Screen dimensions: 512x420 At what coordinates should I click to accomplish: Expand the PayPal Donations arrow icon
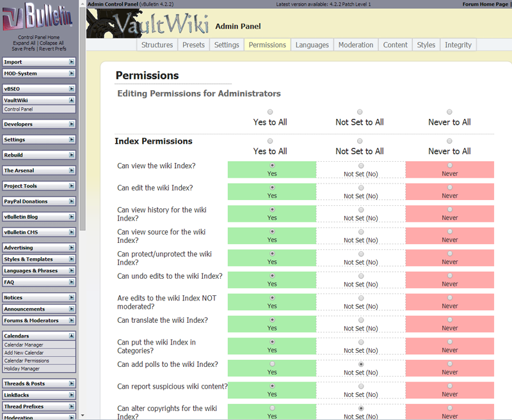pyautogui.click(x=72, y=201)
